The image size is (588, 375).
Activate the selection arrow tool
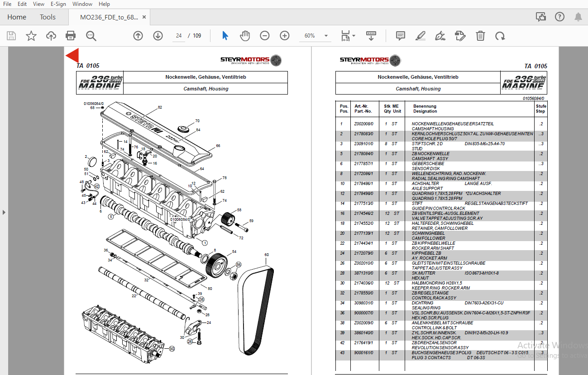225,36
